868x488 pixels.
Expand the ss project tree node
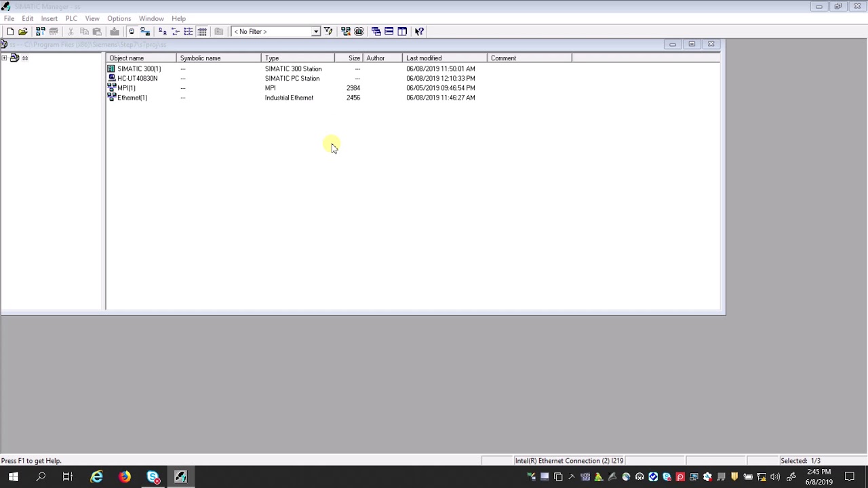click(x=4, y=58)
